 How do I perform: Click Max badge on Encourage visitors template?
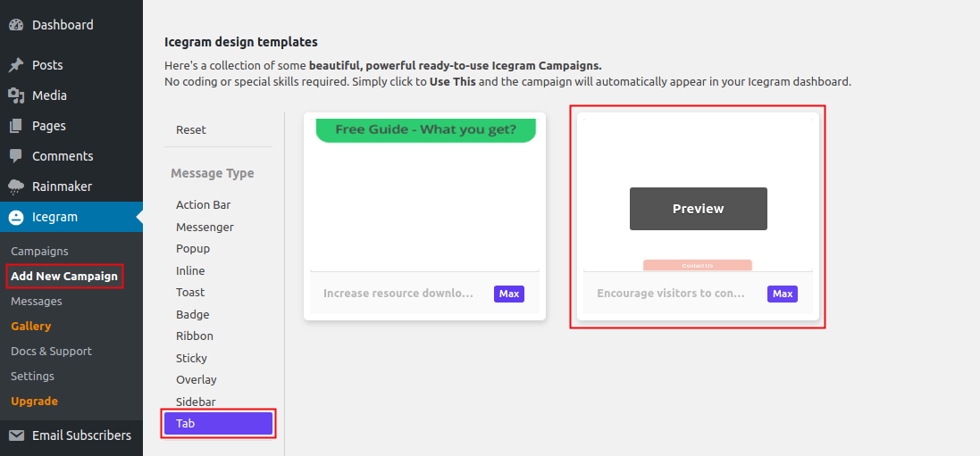[x=783, y=294]
